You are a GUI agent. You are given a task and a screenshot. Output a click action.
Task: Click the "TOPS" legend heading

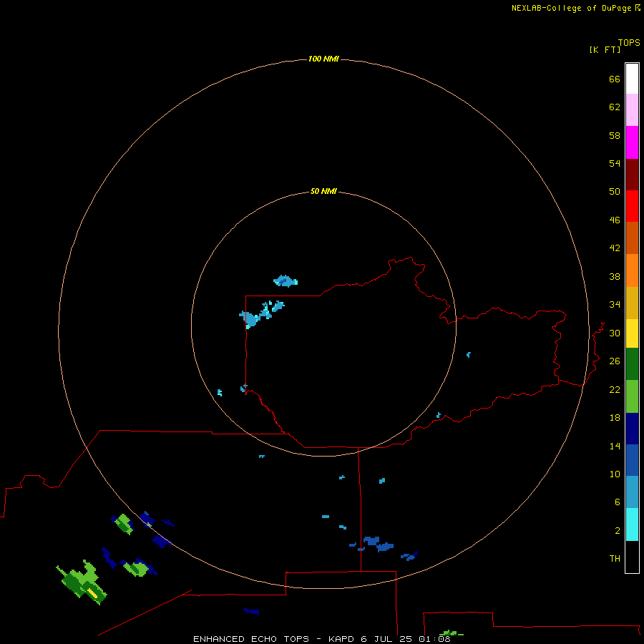(x=629, y=43)
